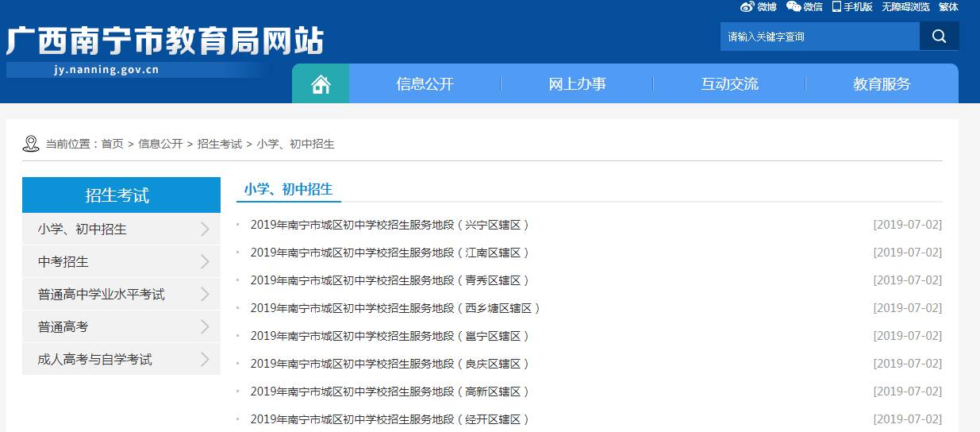Click 无障碍浏览 accessibility link
This screenshot has width=980, height=432.
pos(905,6)
